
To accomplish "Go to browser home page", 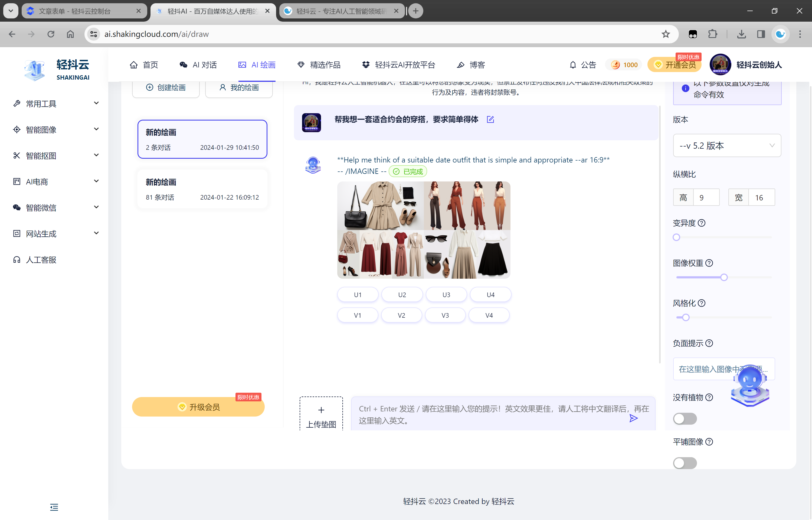I will point(70,34).
